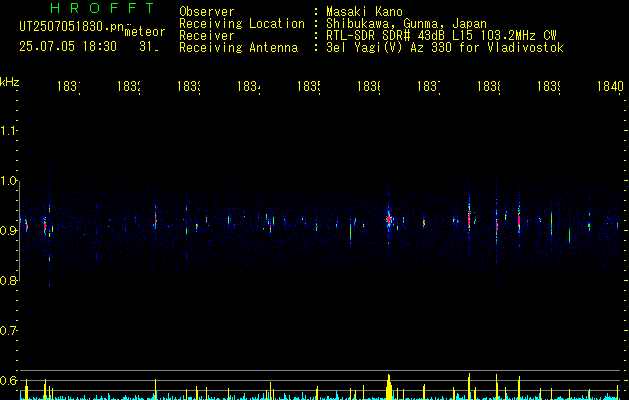
Task: Click the 1834 time marker
Action: [249, 86]
